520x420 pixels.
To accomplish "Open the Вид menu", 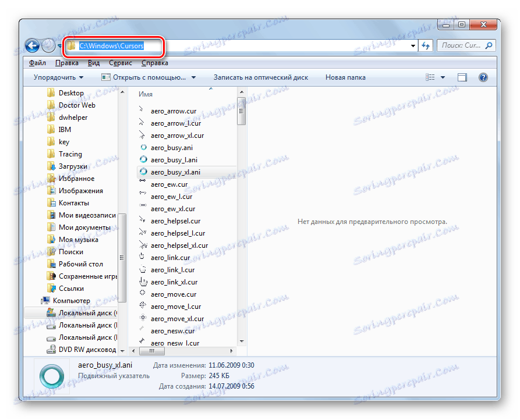I will [94, 63].
